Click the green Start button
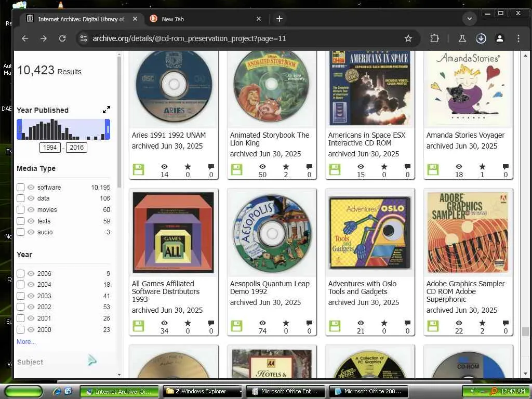Screen dimensions: 532x399 pos(24,392)
